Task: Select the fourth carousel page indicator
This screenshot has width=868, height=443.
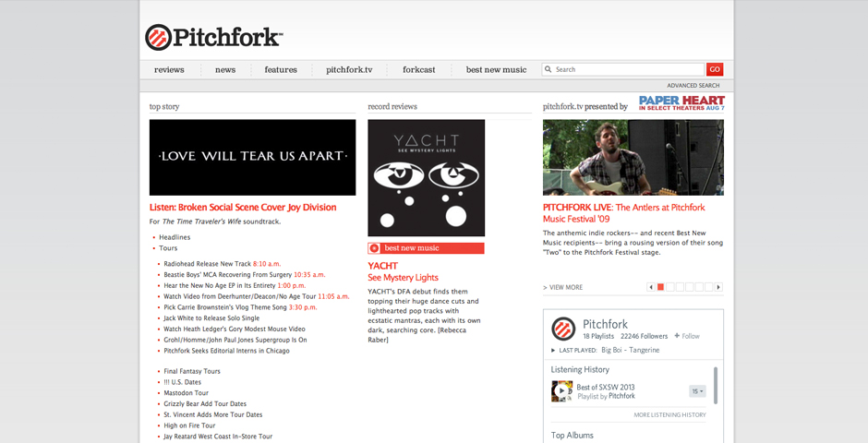Action: point(689,287)
